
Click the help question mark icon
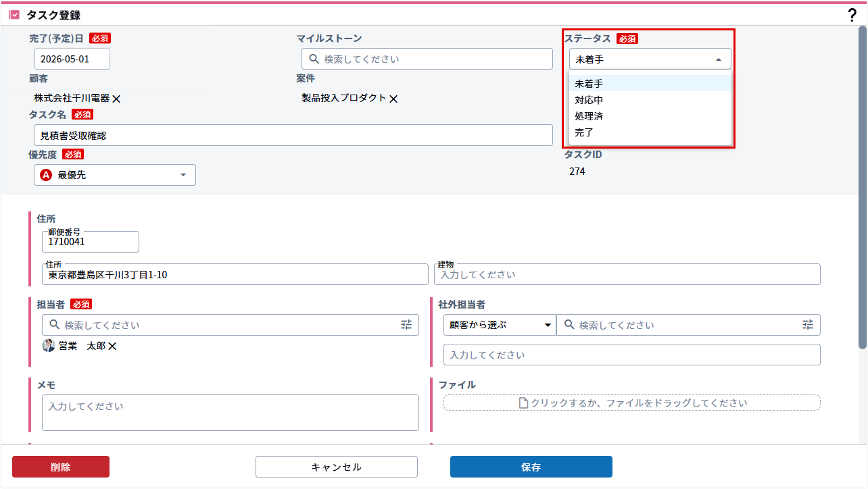(852, 16)
